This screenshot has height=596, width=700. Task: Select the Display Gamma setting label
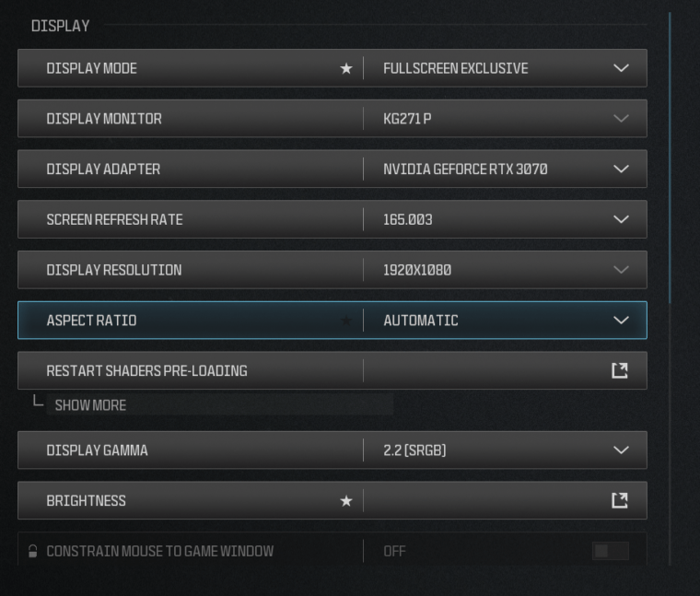[97, 450]
